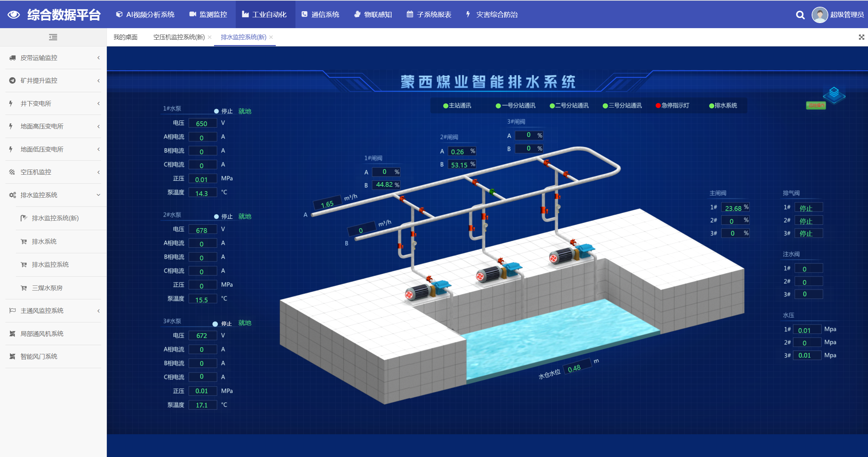The width and height of the screenshot is (868, 457).
Task: Click the 急停指示灯 red indicator
Action: tap(658, 105)
